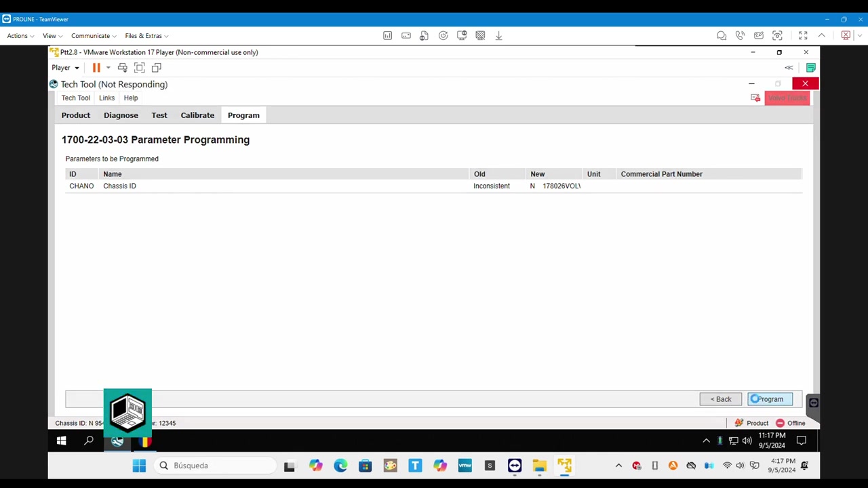
Task: Open the Start menu in the guest VM
Action: [x=61, y=441]
